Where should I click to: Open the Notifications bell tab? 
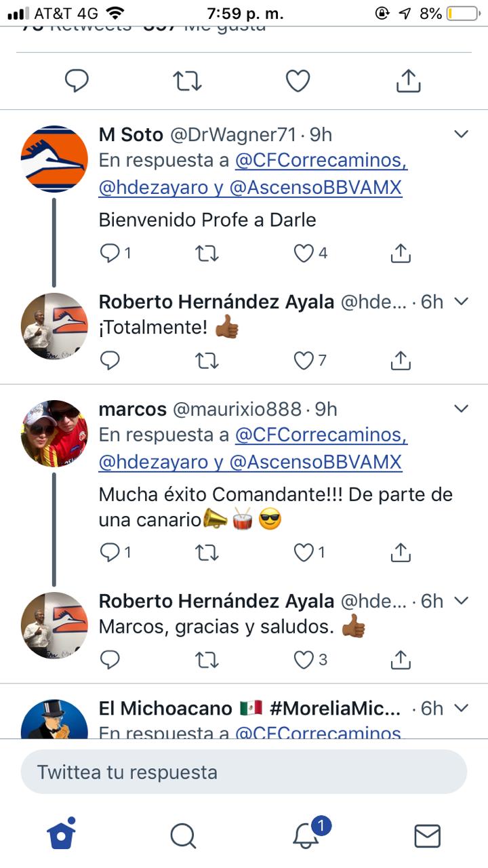pos(306,835)
